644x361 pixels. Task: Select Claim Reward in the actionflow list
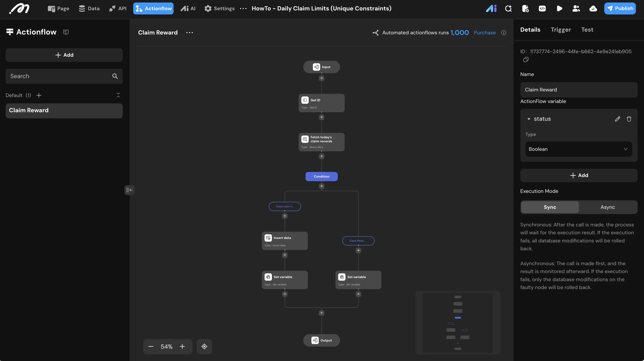pos(64,111)
